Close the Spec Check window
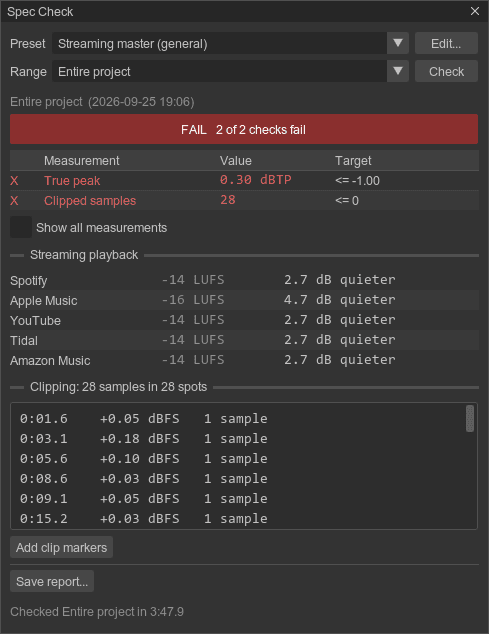The height and width of the screenshot is (634, 489). tap(475, 11)
